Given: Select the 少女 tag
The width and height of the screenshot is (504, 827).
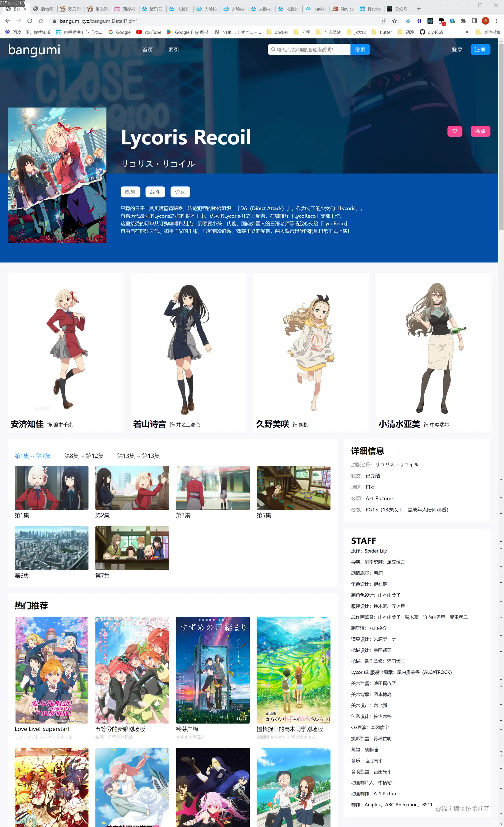Looking at the screenshot, I should click(180, 192).
